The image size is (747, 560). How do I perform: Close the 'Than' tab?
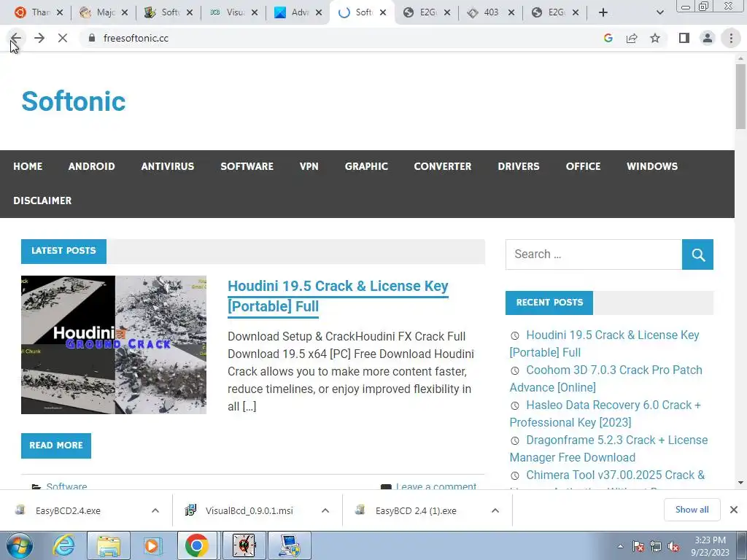[60, 13]
